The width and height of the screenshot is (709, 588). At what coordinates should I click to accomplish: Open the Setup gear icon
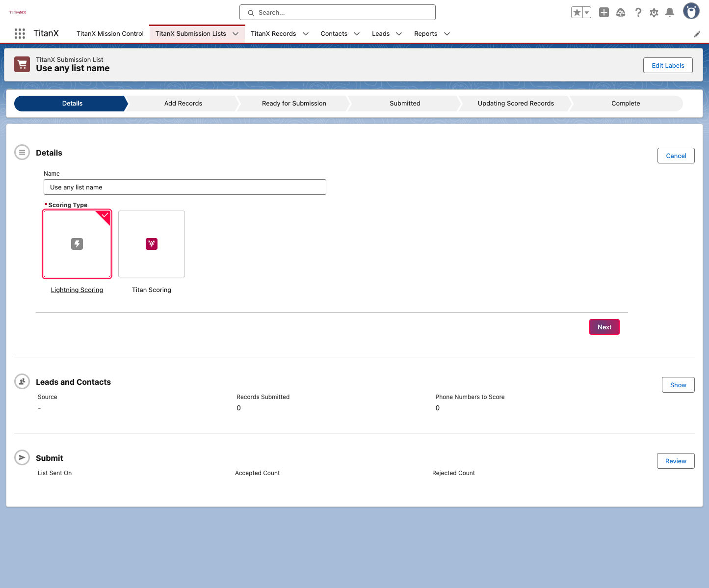tap(654, 12)
